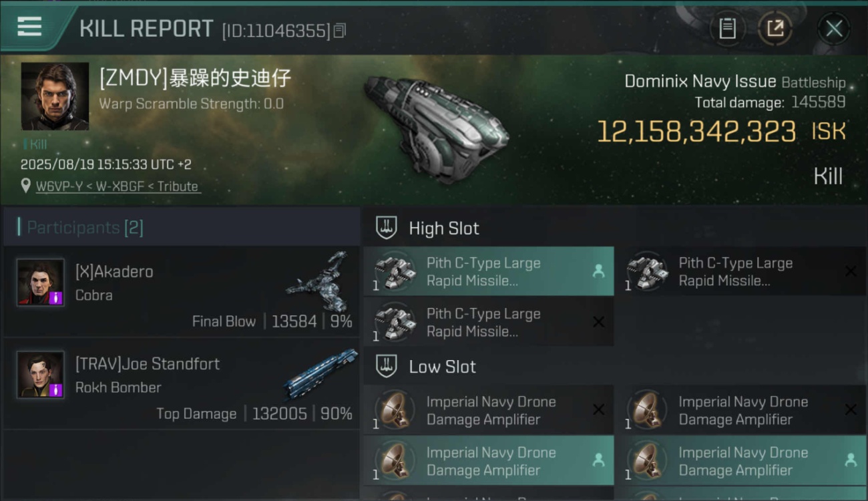Select participant Akadero row

[x=181, y=291]
